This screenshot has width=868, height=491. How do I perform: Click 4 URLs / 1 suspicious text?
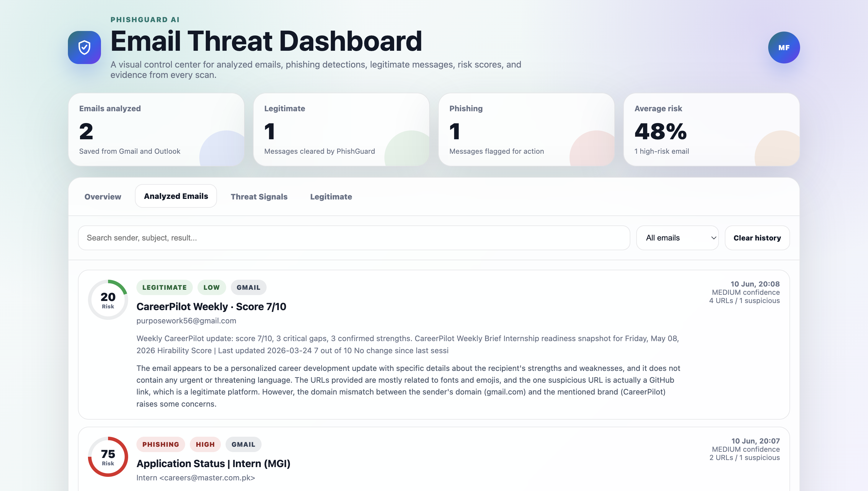[x=744, y=300]
